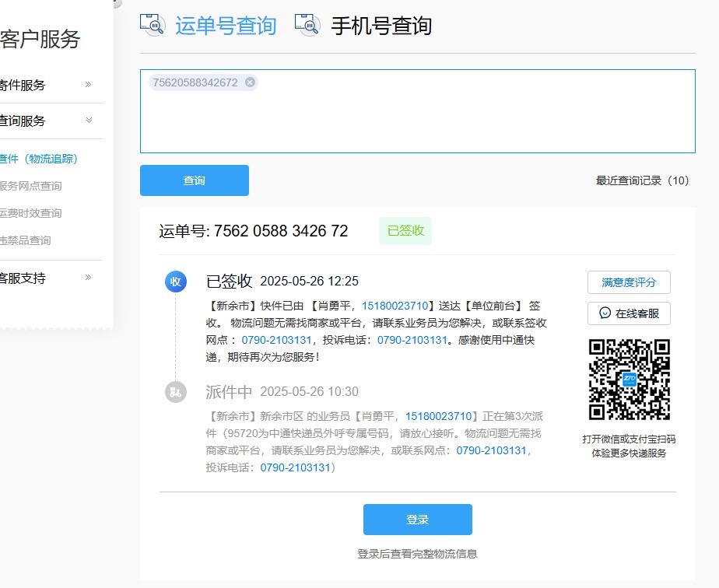Screen dimensions: 719x588
Task: Open 客服支持 menu item
Action: [x=23, y=278]
